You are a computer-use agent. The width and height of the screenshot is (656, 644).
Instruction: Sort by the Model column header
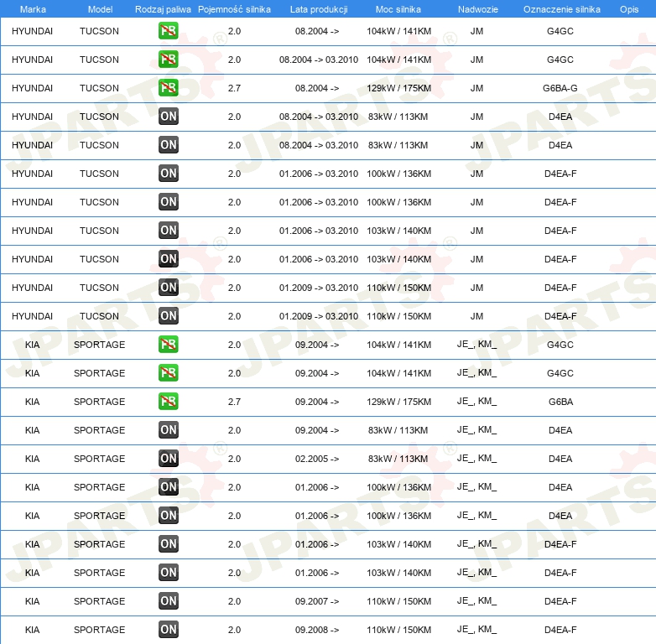coord(100,9)
